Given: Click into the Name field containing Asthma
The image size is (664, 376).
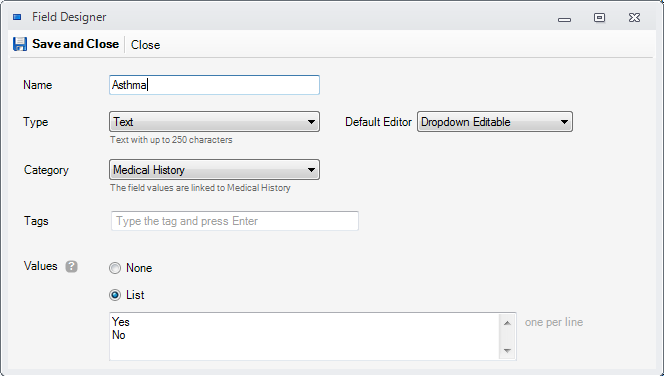Looking at the screenshot, I should click(x=214, y=85).
